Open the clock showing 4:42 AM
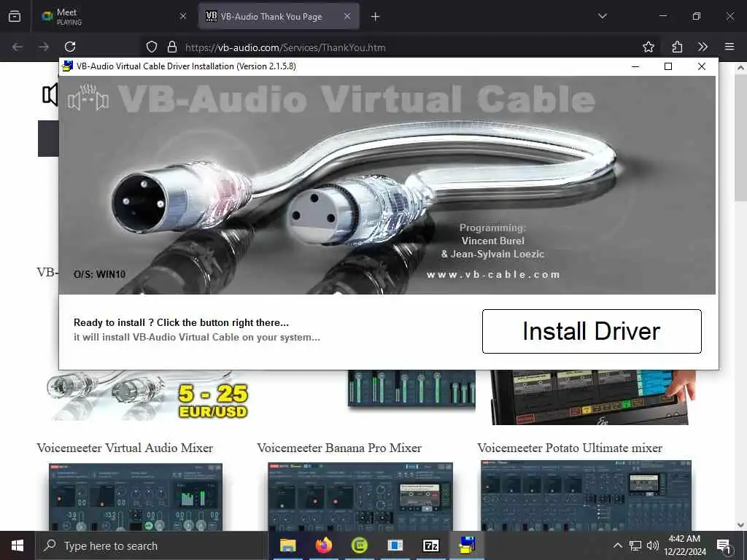 click(684, 545)
